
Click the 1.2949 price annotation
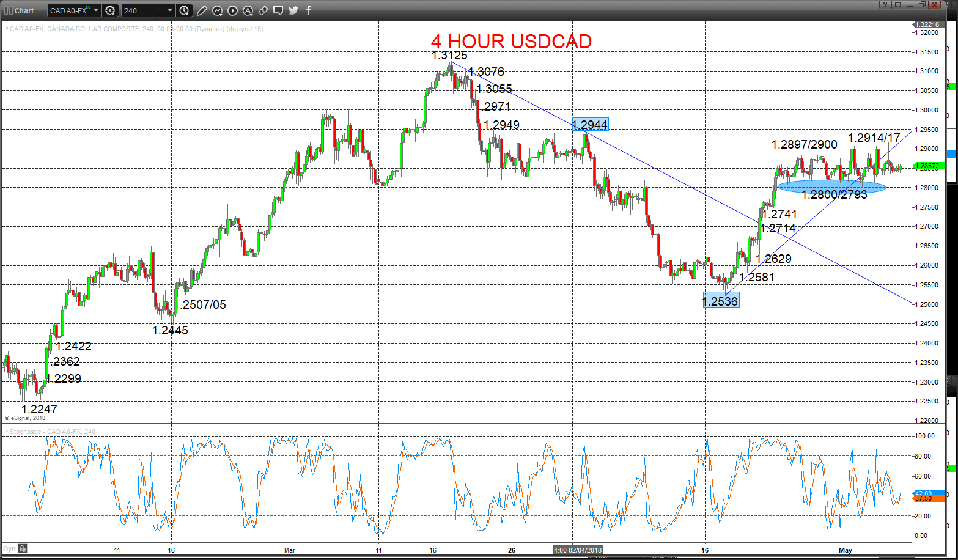pyautogui.click(x=501, y=125)
